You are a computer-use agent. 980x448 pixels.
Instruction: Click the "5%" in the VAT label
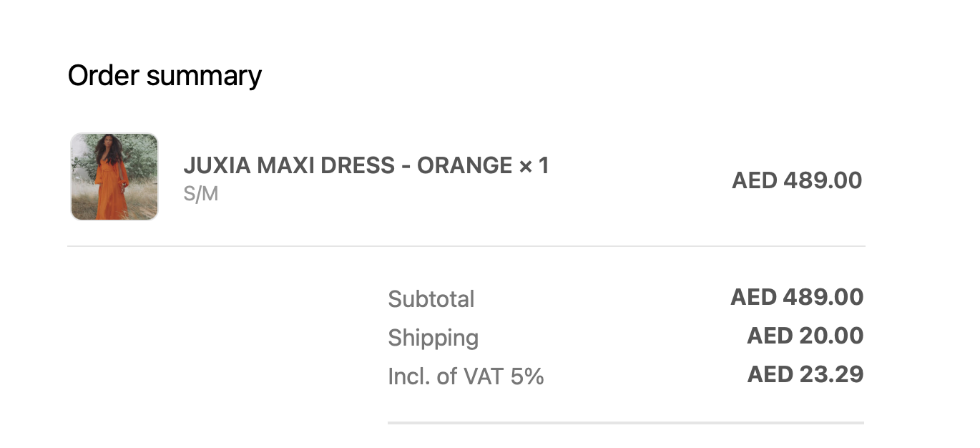point(527,376)
